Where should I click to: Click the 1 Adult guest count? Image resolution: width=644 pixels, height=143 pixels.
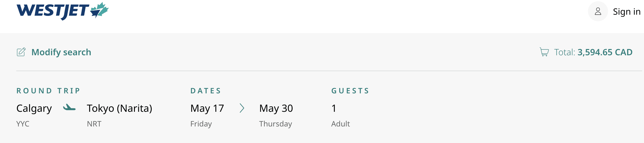point(334,108)
